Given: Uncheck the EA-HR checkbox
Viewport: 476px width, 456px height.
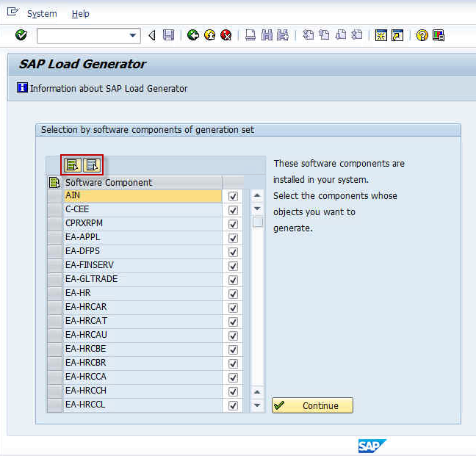Looking at the screenshot, I should coord(233,294).
